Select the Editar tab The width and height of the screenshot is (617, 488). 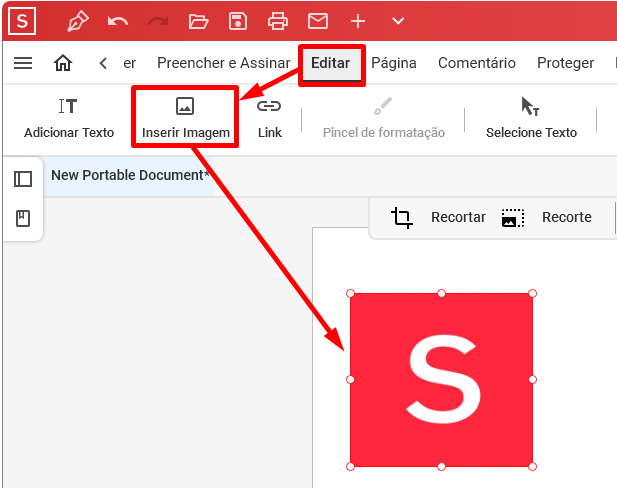(x=331, y=63)
